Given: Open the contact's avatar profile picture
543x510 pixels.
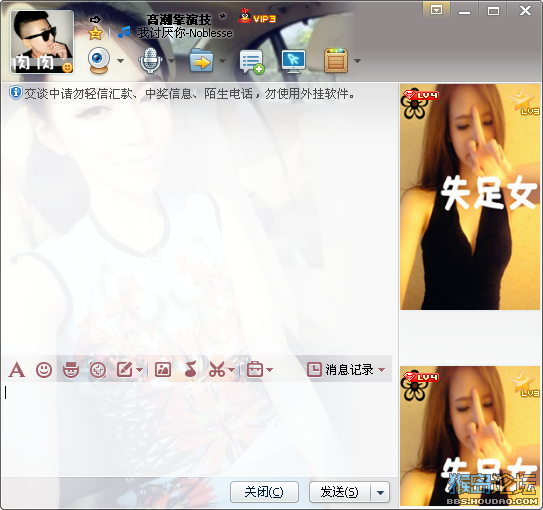Looking at the screenshot, I should pyautogui.click(x=42, y=41).
